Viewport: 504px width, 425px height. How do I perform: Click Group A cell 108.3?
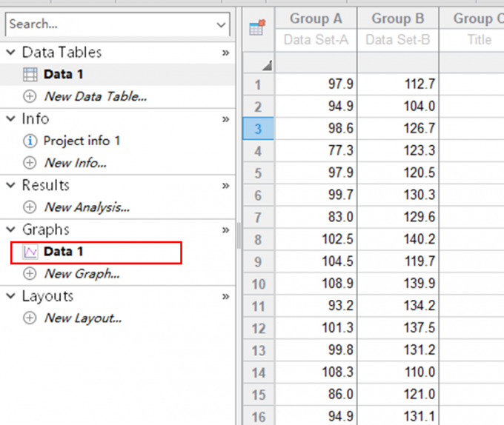point(316,372)
